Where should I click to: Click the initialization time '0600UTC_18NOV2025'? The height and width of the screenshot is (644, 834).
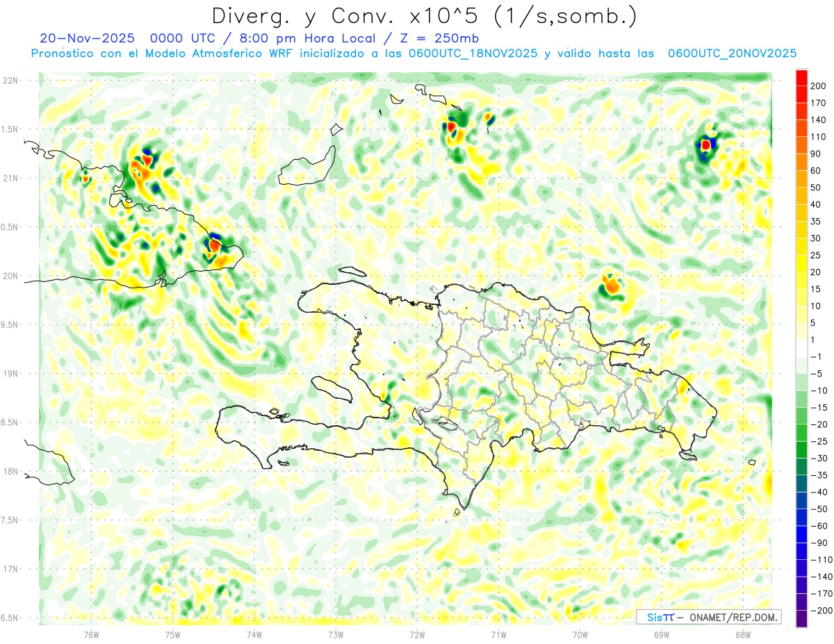[x=473, y=53]
